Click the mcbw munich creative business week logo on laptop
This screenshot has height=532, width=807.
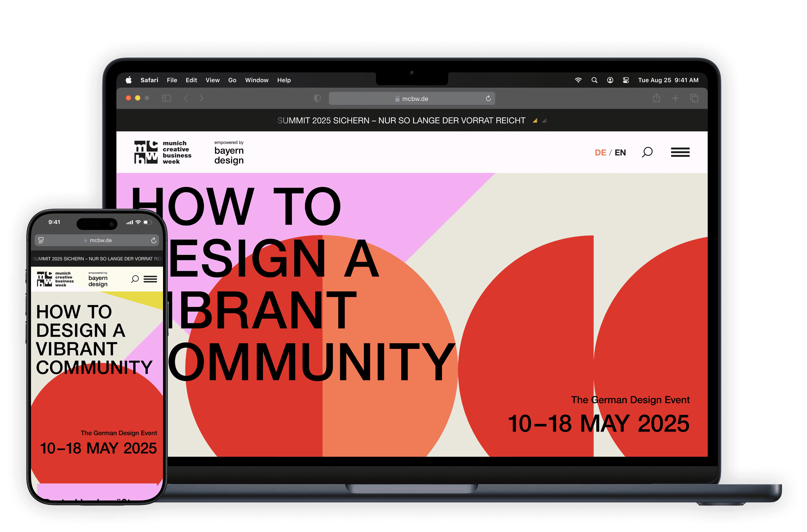point(163,152)
